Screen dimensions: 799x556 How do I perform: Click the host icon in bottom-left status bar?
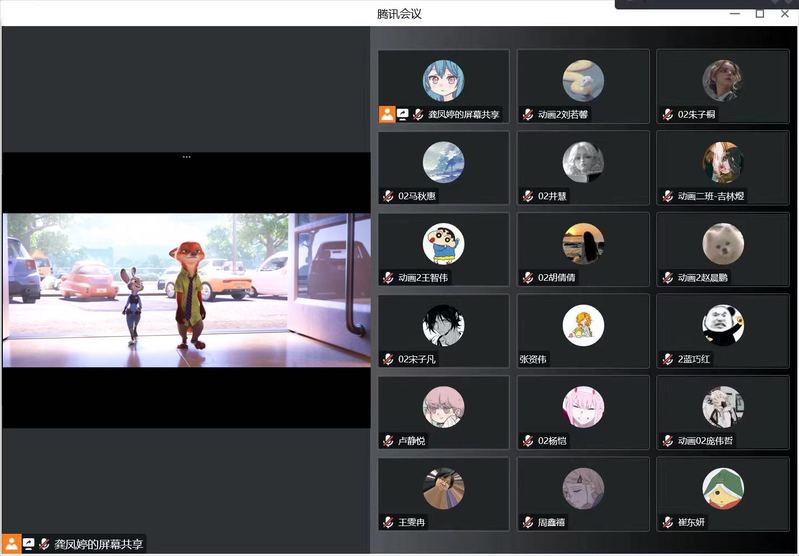pyautogui.click(x=13, y=544)
